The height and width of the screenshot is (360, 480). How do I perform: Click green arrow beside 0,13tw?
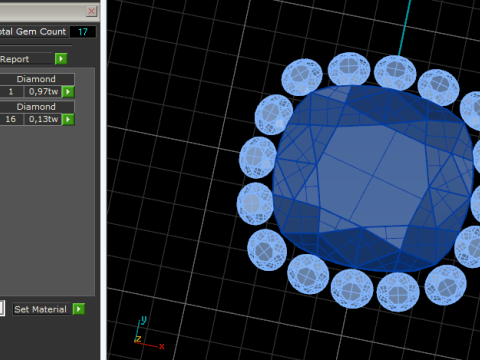[x=68, y=119]
